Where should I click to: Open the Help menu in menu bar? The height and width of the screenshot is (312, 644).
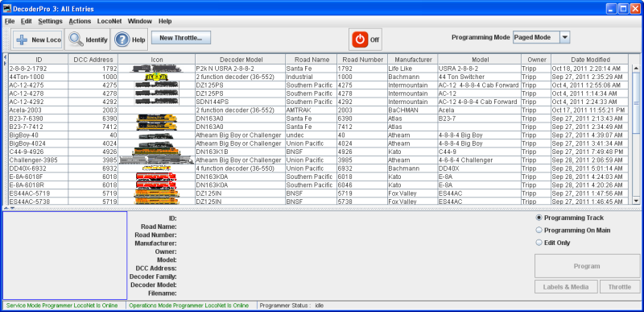[165, 21]
